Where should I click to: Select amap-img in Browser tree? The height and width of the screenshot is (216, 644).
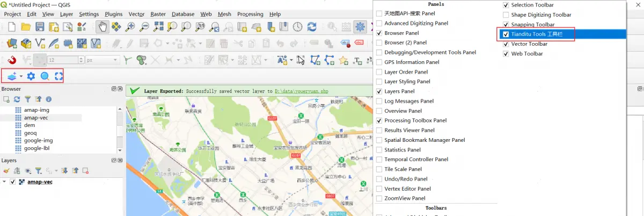(x=37, y=110)
